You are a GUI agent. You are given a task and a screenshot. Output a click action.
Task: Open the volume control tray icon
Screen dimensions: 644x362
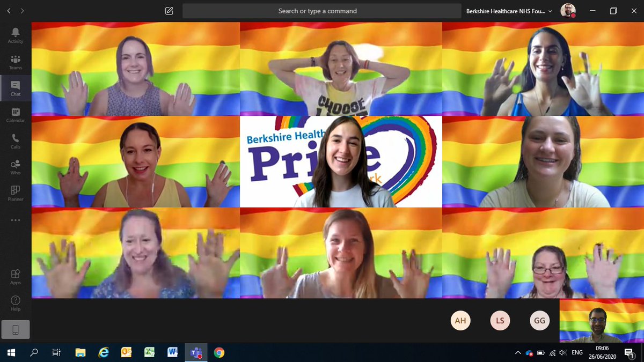[563, 353]
